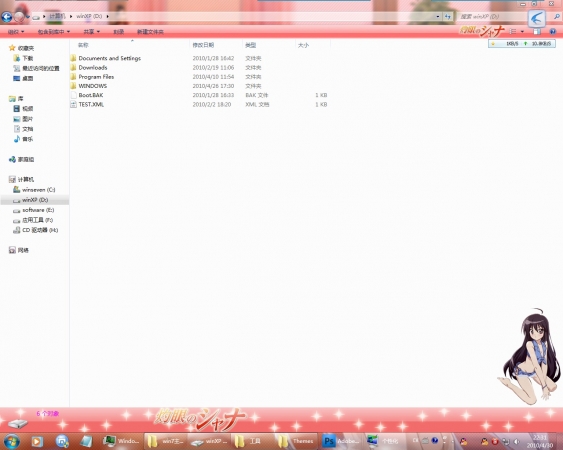The image size is (563, 450).
Task: Click the 新建文件夹 button
Action: pos(150,32)
